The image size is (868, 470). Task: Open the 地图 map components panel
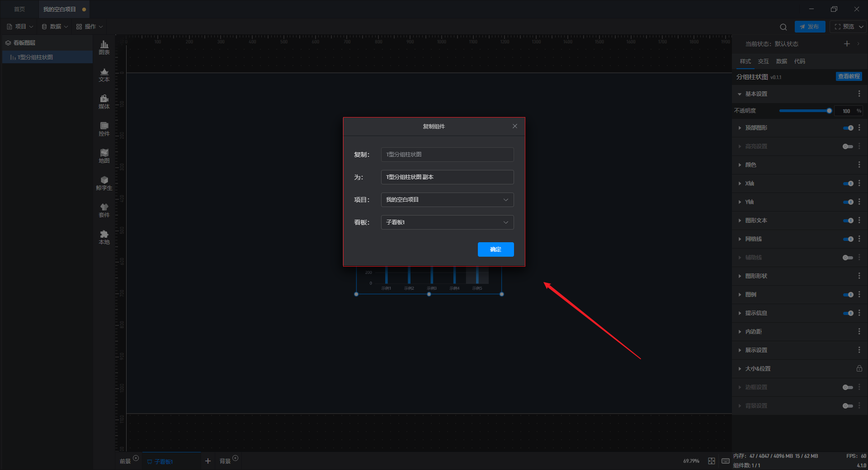pyautogui.click(x=104, y=156)
